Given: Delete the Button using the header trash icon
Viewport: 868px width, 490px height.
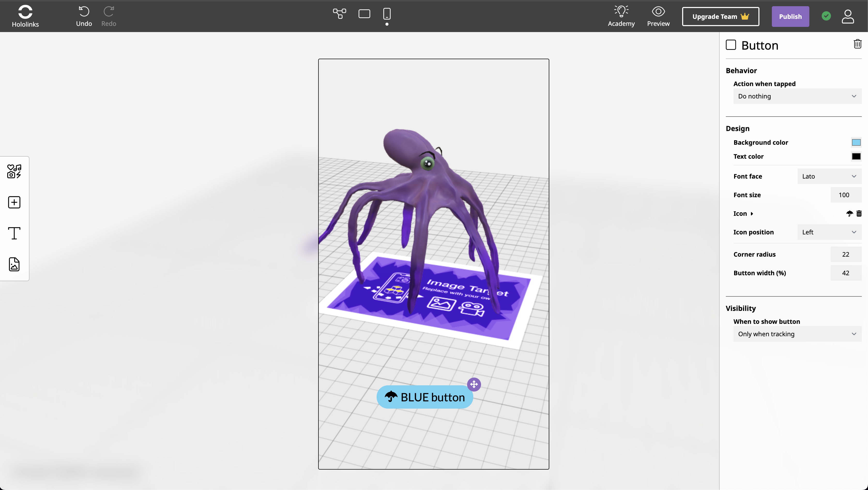Looking at the screenshot, I should [857, 44].
